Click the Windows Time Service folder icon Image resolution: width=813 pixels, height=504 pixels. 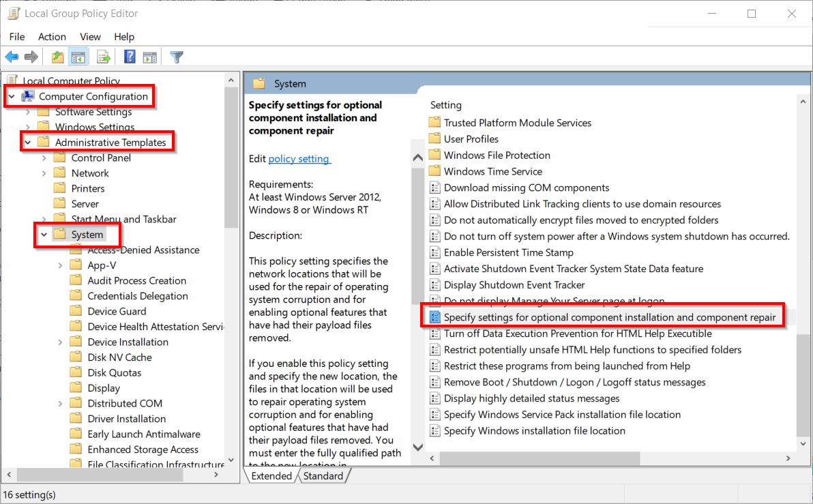tap(434, 171)
